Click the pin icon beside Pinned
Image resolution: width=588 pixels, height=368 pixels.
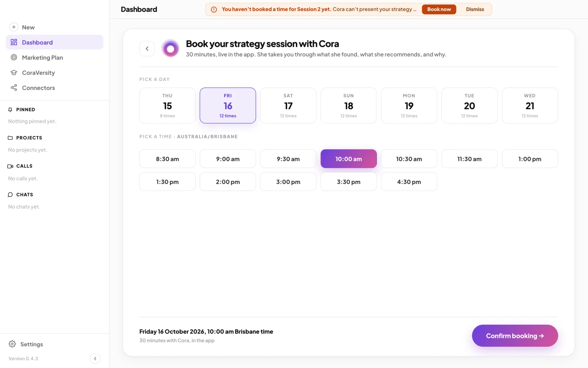[x=10, y=110]
